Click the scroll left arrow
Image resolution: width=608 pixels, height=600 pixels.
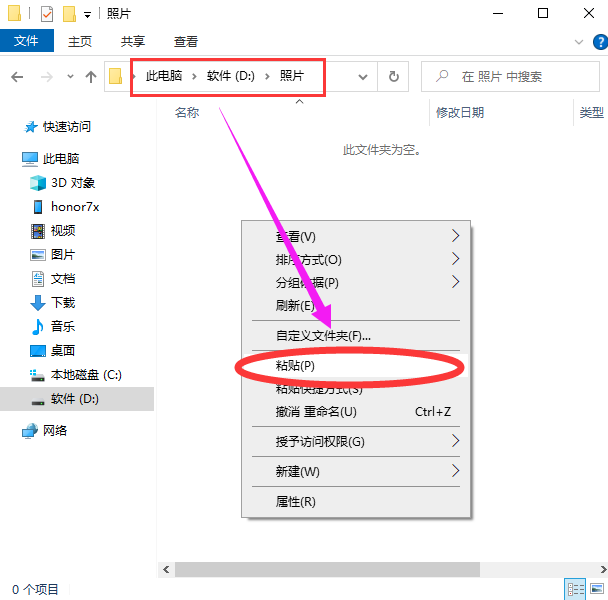coord(166,569)
